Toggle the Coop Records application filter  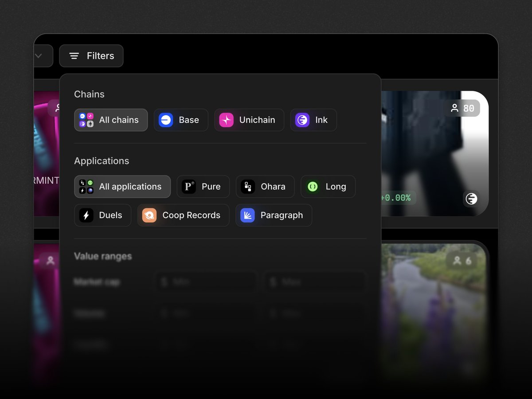(x=183, y=215)
